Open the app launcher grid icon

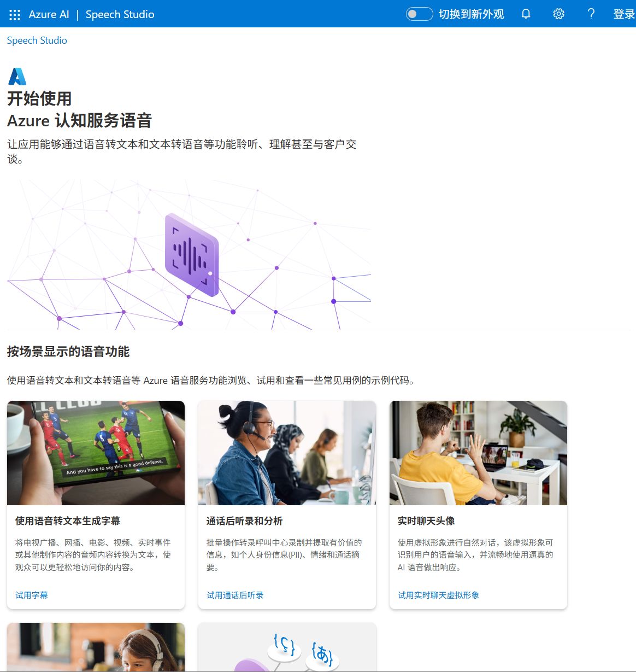(15, 15)
